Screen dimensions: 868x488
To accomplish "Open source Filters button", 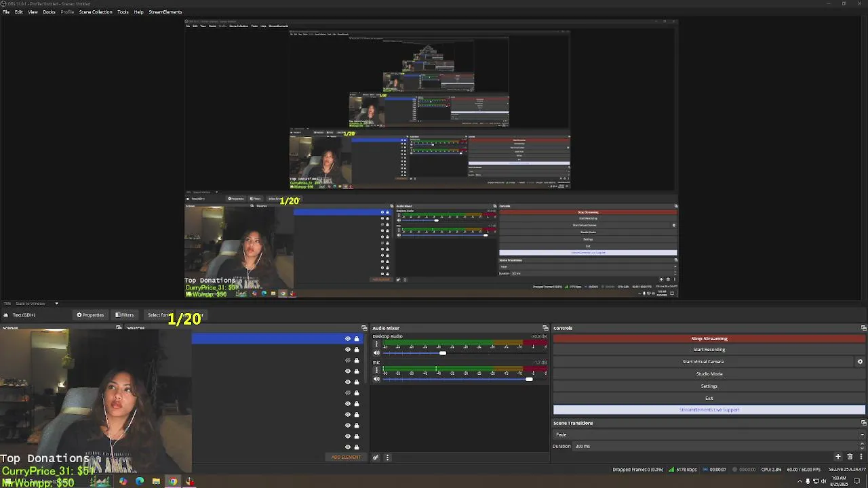I will 125,315.
